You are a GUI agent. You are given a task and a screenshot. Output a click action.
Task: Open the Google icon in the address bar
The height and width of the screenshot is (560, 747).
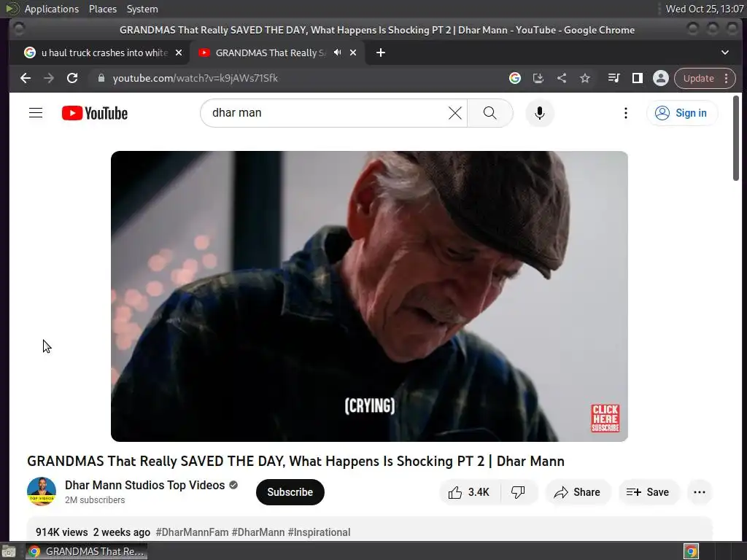(x=514, y=78)
